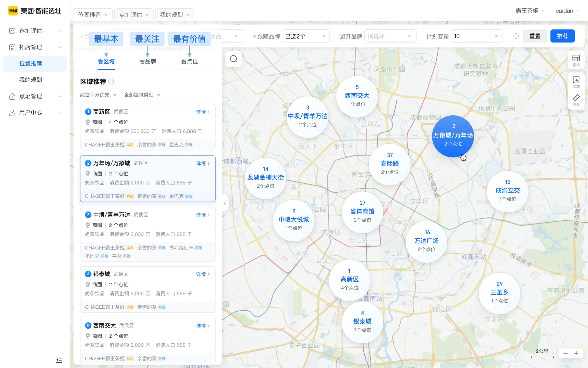Click the 选址评估 sidebar icon
This screenshot has height=368, width=588.
click(x=12, y=31)
